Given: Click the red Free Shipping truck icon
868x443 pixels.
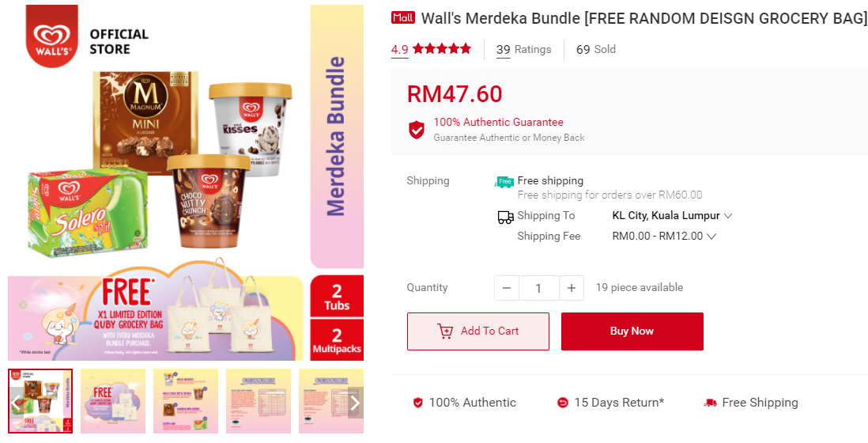Looking at the screenshot, I should click(x=710, y=403).
